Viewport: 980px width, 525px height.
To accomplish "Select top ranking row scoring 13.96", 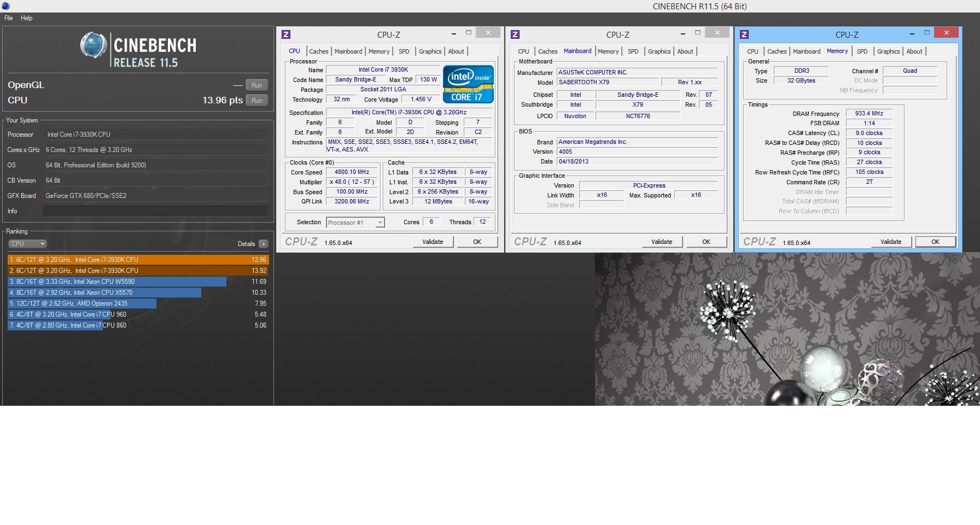I will click(138, 260).
